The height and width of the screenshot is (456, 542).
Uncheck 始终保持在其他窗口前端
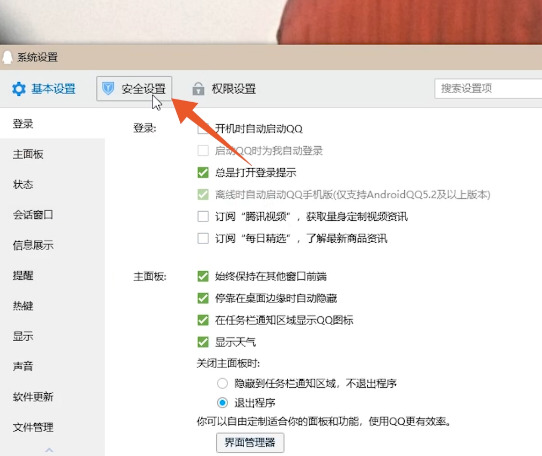click(x=203, y=276)
